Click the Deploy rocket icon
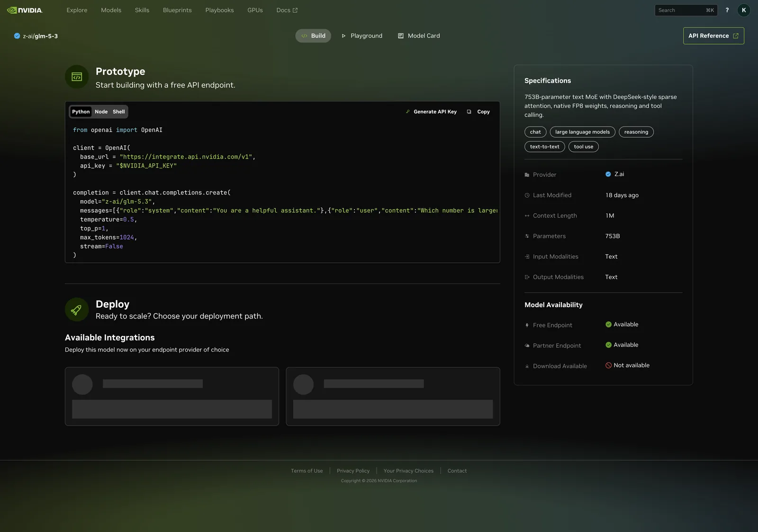The image size is (758, 532). (x=77, y=310)
